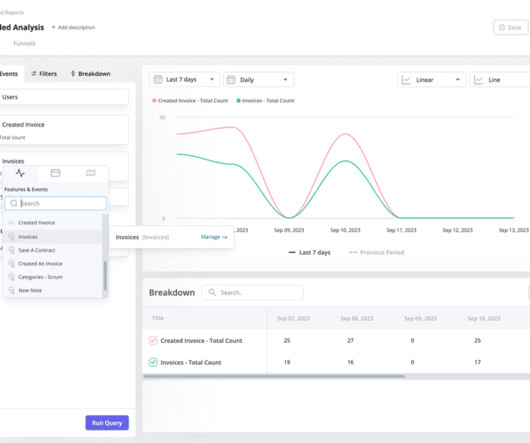Image resolution: width=530 pixels, height=443 pixels.
Task: Select Save A Contract in the list
Action: point(52,250)
